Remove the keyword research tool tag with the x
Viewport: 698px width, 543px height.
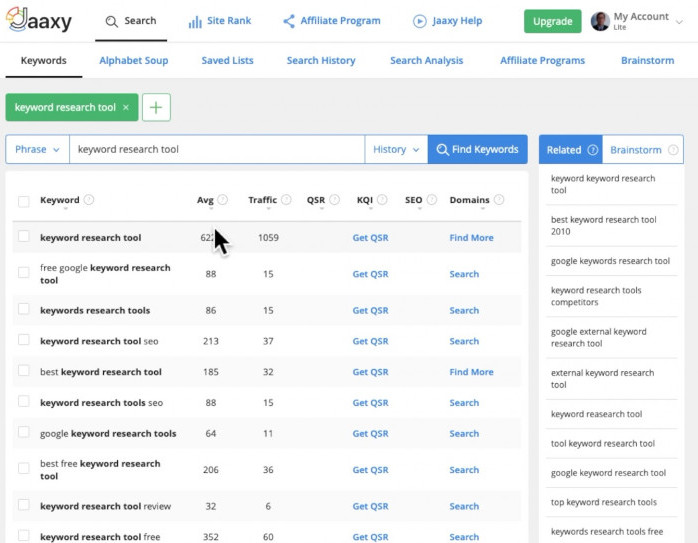(126, 107)
